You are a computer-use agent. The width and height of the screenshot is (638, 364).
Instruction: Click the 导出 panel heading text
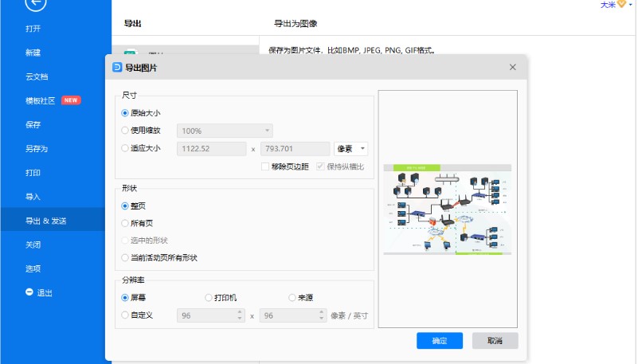pyautogui.click(x=133, y=24)
